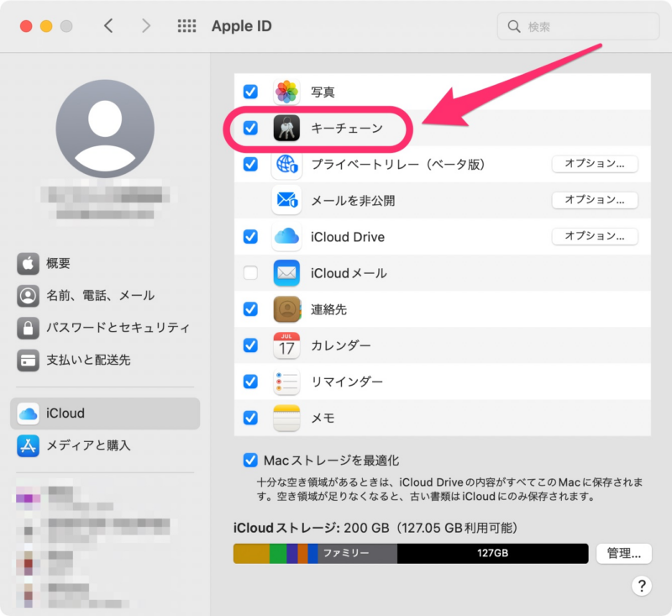
Task: Open パスワードとセキュリティ section
Action: pos(105,328)
